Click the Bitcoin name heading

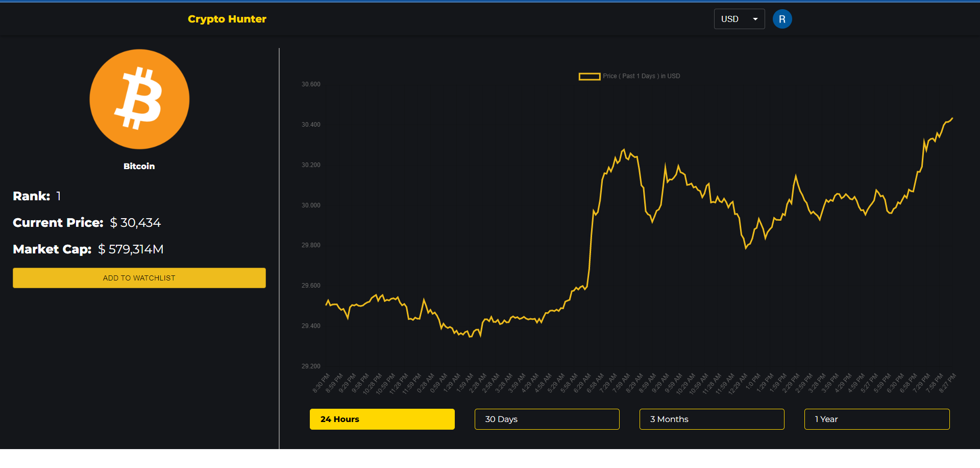coord(139,166)
